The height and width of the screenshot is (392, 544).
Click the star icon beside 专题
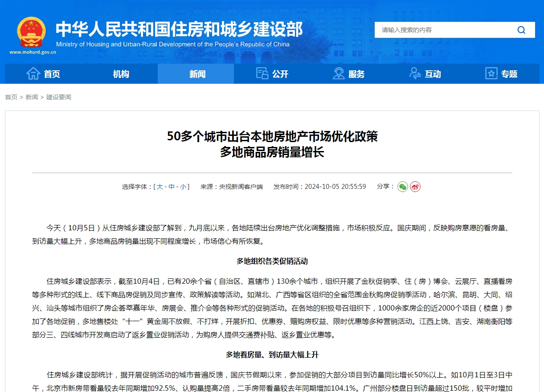491,73
